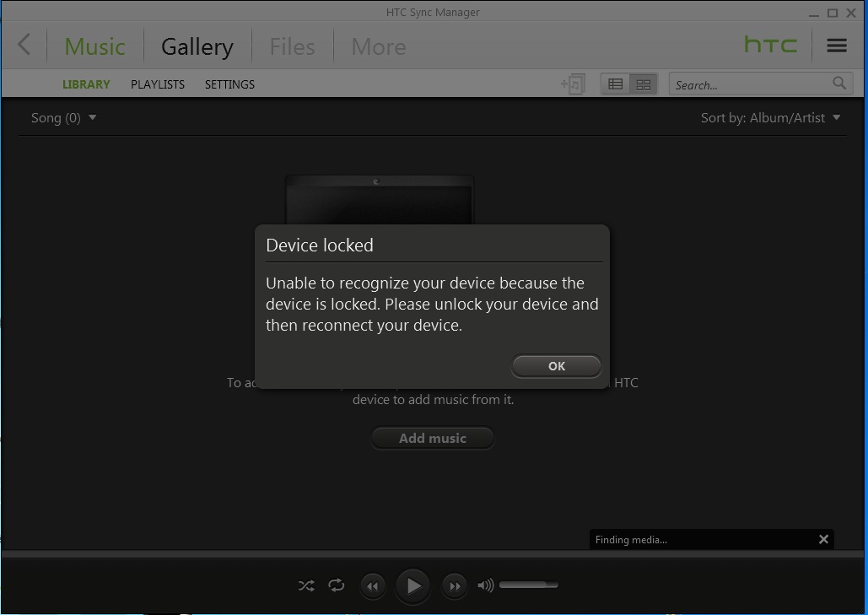Screen dimensions: 868x615
Task: Switch to grid view
Action: tap(644, 84)
